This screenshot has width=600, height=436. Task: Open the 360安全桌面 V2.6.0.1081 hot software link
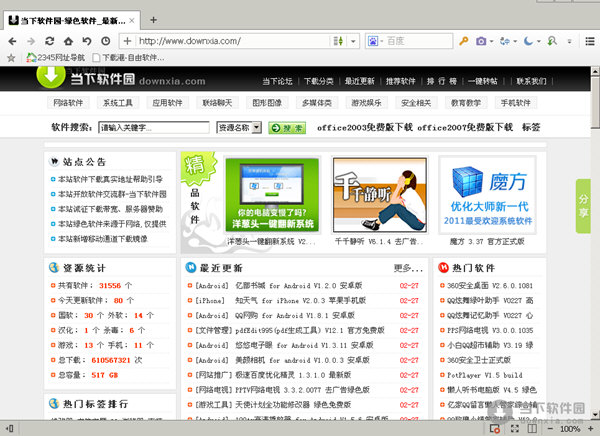490,286
